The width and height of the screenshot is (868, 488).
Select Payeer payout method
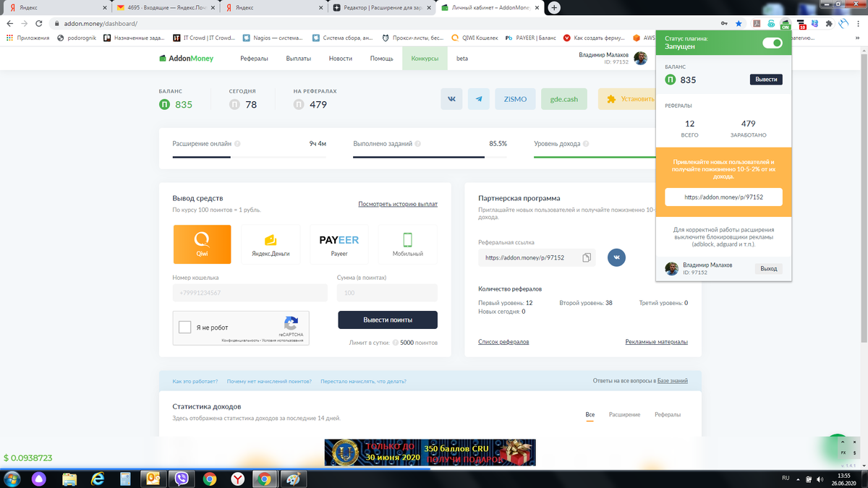tap(339, 244)
